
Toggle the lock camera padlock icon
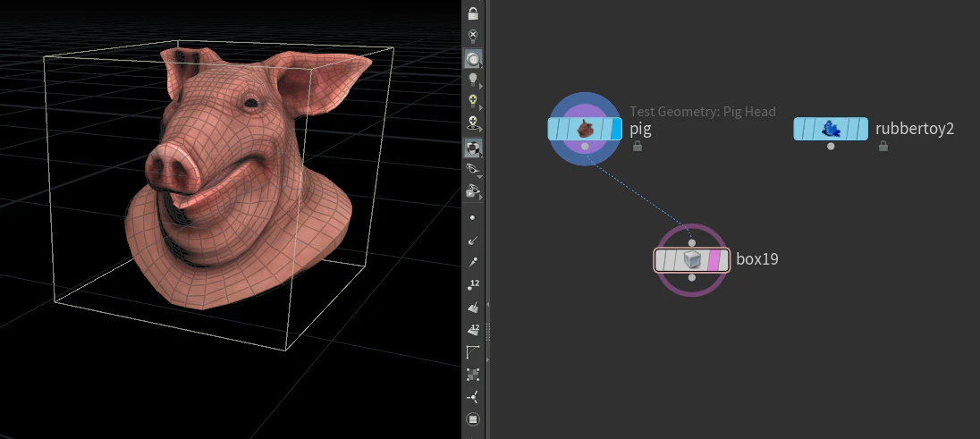pos(473,13)
